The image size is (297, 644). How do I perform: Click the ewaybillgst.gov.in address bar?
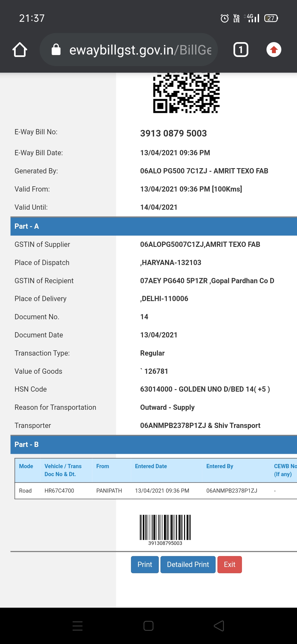(129, 50)
